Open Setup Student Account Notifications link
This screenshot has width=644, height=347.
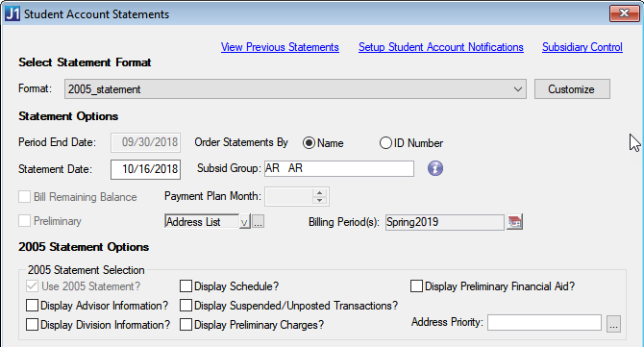pos(440,47)
